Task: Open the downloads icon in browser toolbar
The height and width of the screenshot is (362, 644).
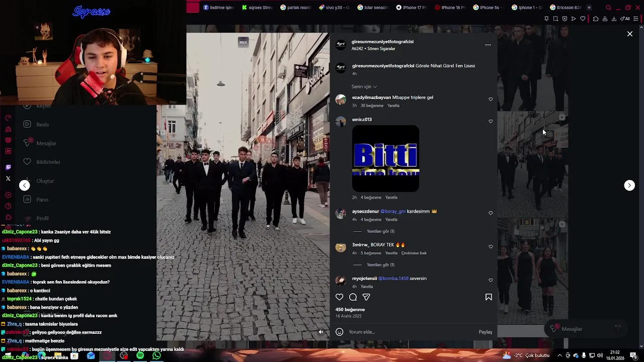Action: click(614, 19)
